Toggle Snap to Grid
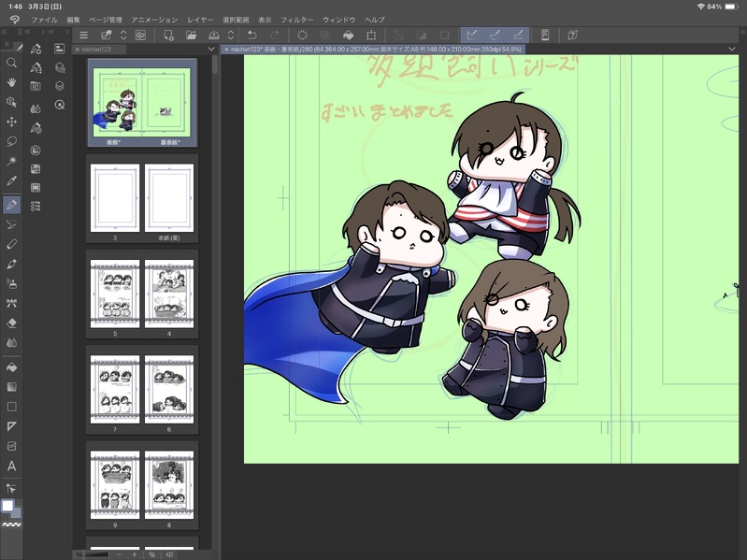Image resolution: width=747 pixels, height=560 pixels. pos(518,36)
